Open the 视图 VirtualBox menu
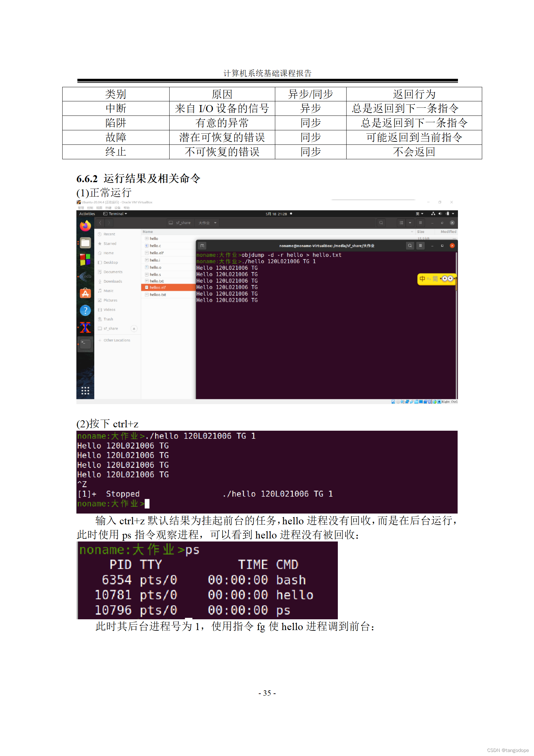 tap(99, 208)
